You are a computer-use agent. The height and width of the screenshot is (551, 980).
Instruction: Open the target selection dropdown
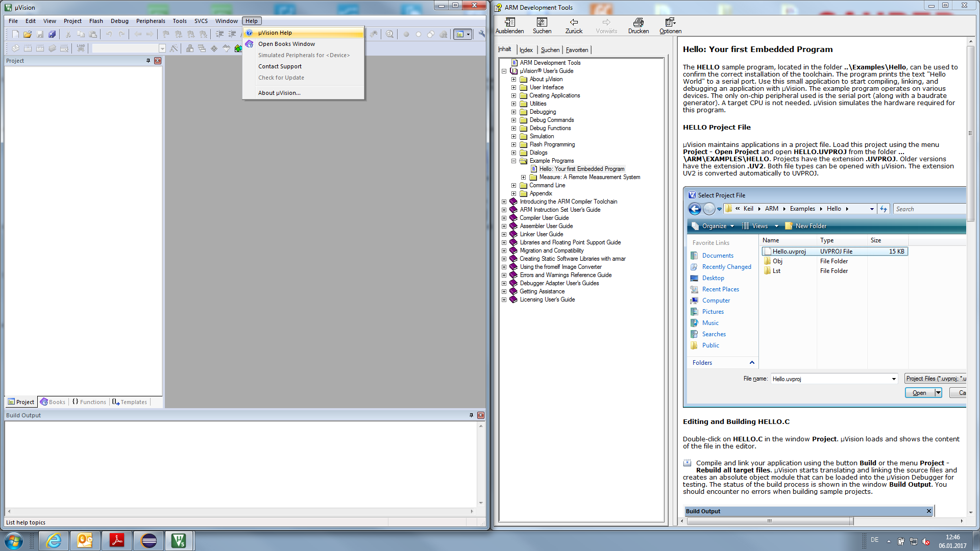(162, 48)
